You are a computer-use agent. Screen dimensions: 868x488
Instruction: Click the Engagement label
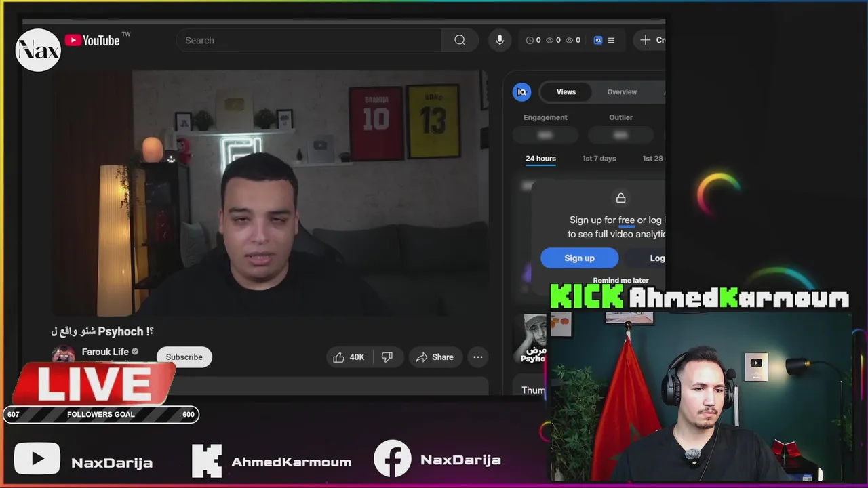coord(545,117)
